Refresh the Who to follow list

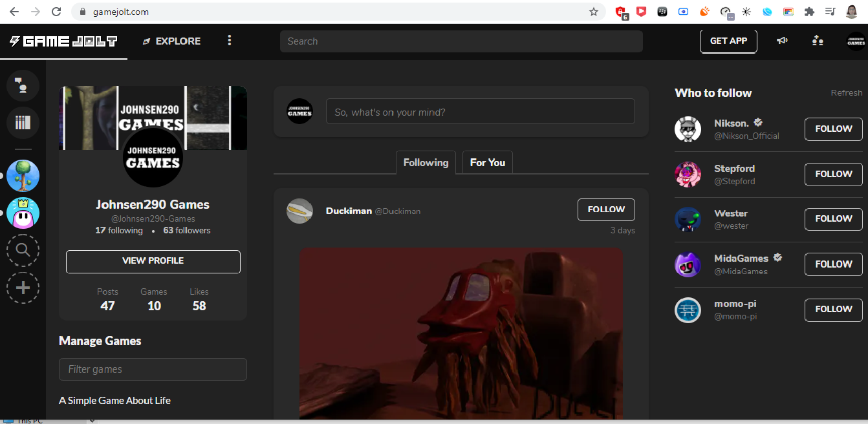coord(847,93)
